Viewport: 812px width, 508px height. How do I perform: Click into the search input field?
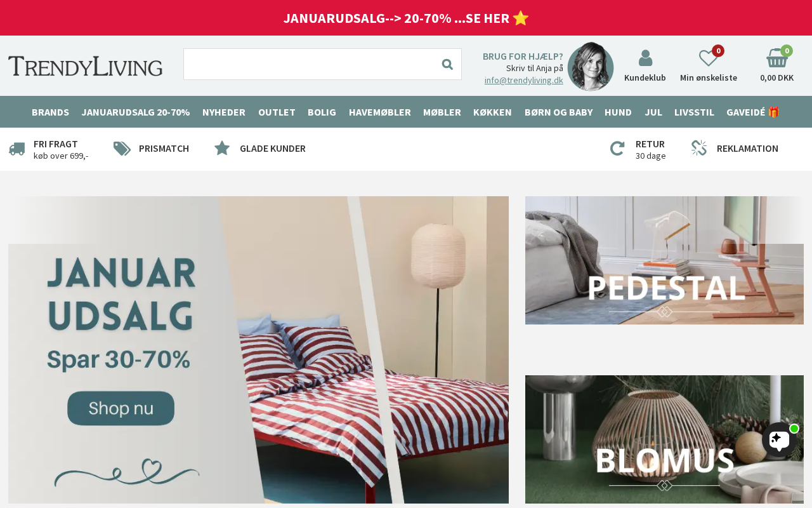(x=308, y=64)
